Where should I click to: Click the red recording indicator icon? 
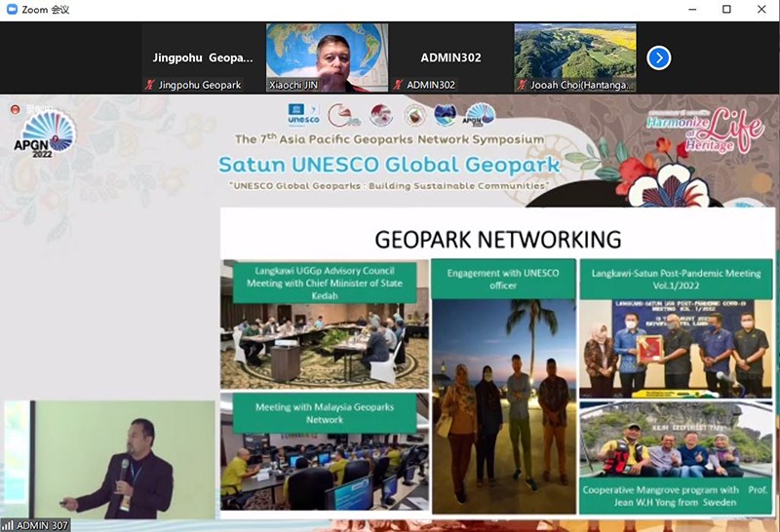pyautogui.click(x=15, y=109)
